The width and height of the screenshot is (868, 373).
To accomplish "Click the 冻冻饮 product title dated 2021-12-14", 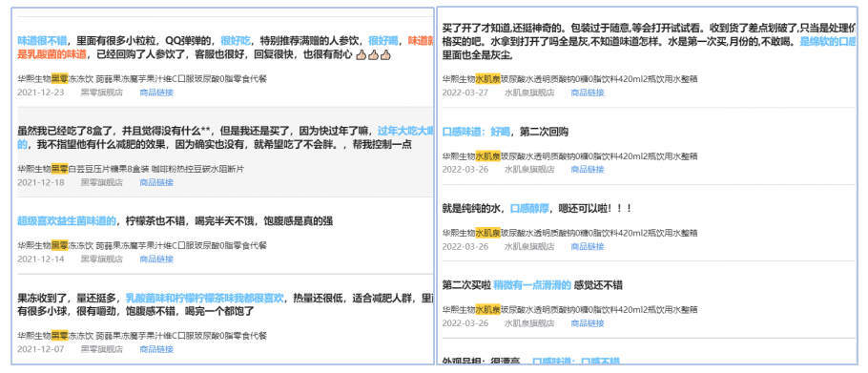I will click(142, 246).
